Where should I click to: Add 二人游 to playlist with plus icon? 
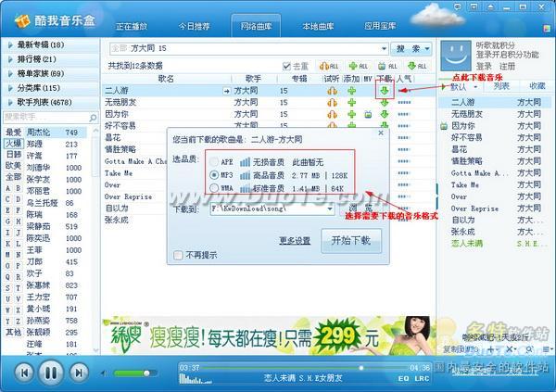352,91
